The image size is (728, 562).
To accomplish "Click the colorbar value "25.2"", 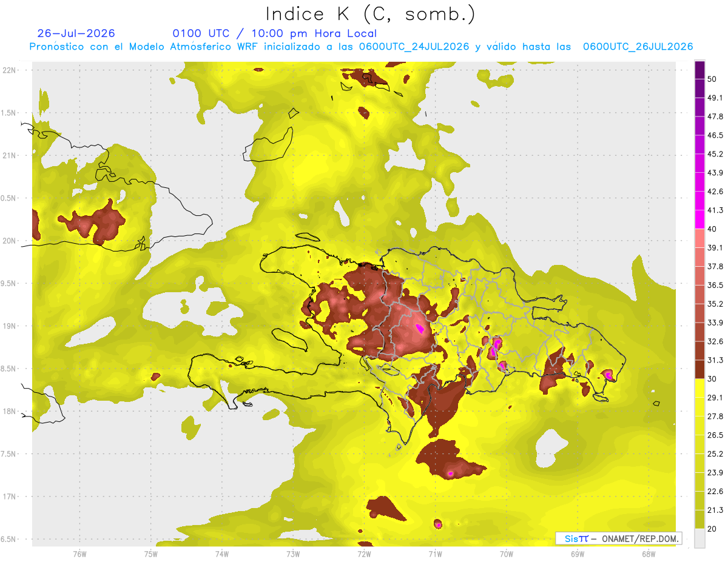I will 715,454.
